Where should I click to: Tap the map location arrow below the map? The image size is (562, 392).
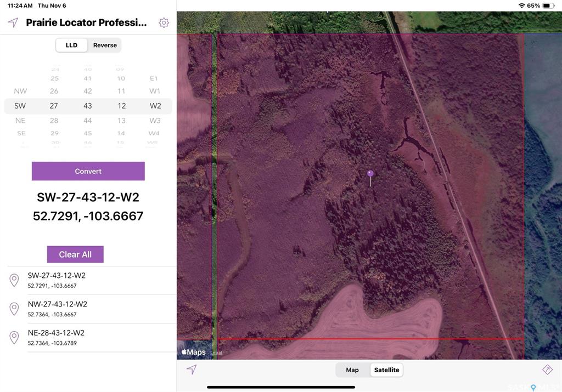point(192,370)
